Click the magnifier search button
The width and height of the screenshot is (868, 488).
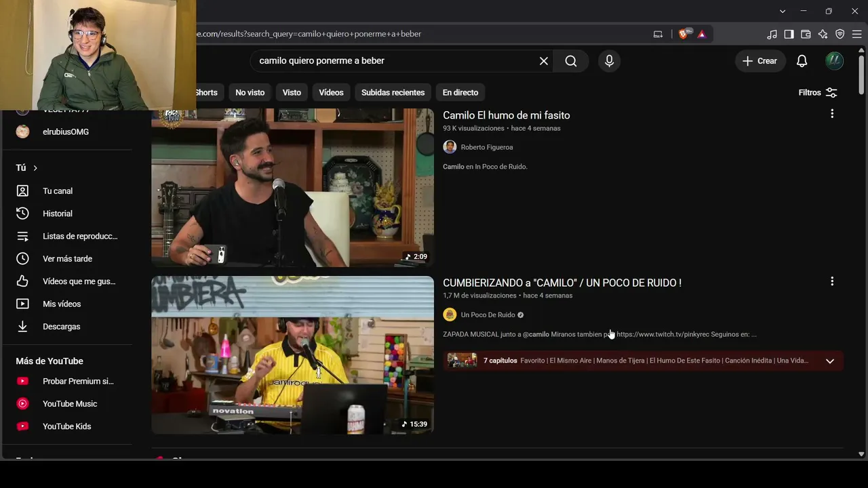[571, 61]
